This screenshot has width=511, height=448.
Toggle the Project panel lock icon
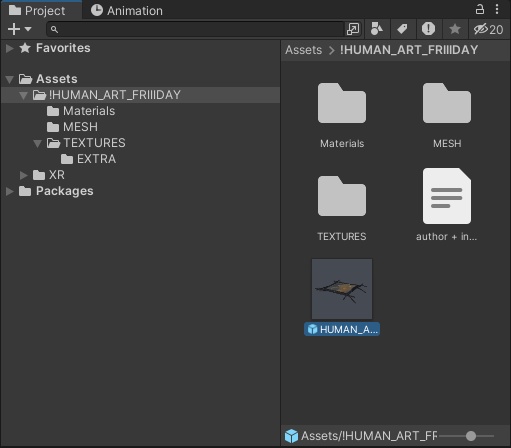[x=480, y=9]
